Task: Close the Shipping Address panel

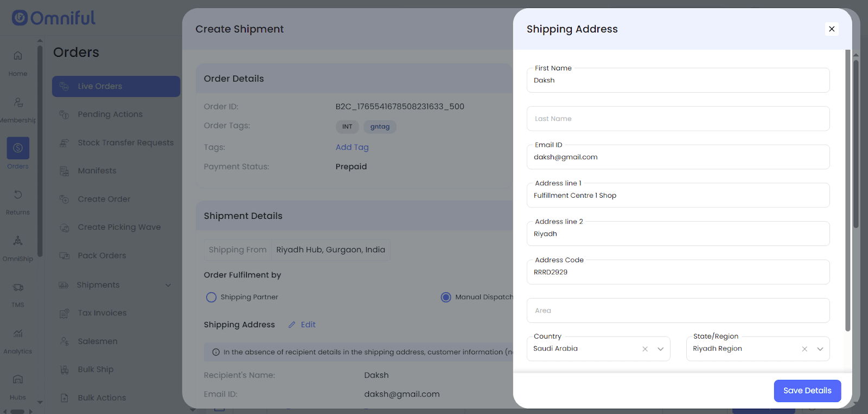Action: pyautogui.click(x=831, y=29)
